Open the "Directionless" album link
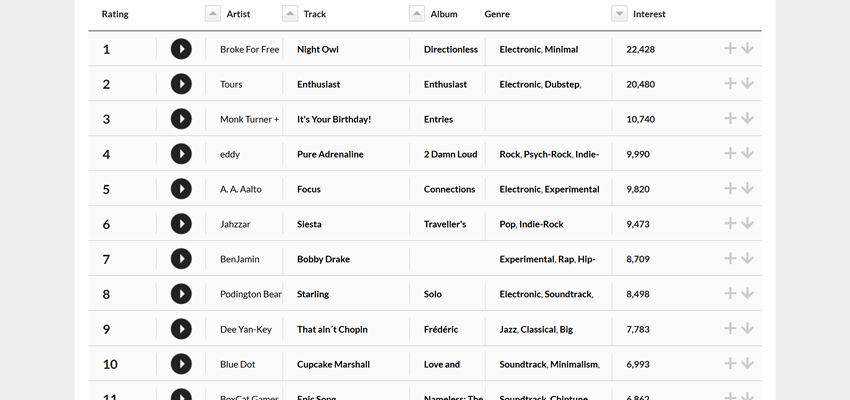This screenshot has height=400, width=850. pyautogui.click(x=450, y=49)
